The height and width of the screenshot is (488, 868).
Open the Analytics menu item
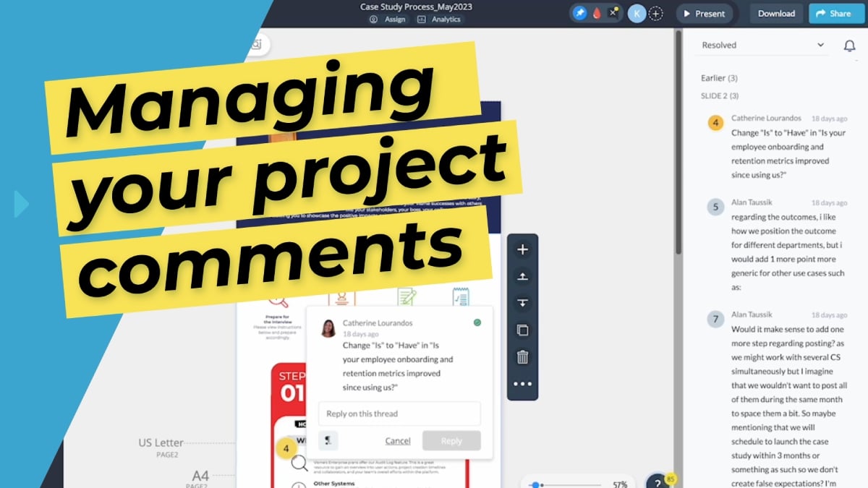click(x=439, y=20)
